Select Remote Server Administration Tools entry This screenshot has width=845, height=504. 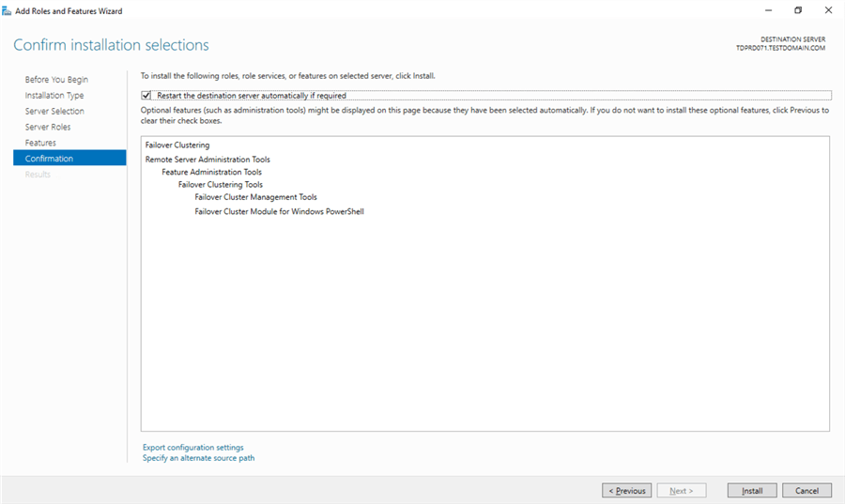tap(207, 160)
